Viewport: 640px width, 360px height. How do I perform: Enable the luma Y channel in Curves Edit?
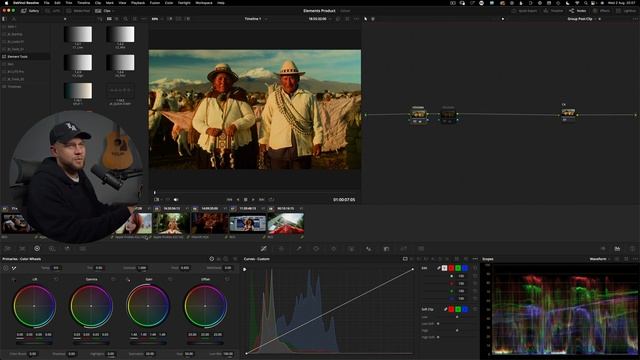(444, 268)
